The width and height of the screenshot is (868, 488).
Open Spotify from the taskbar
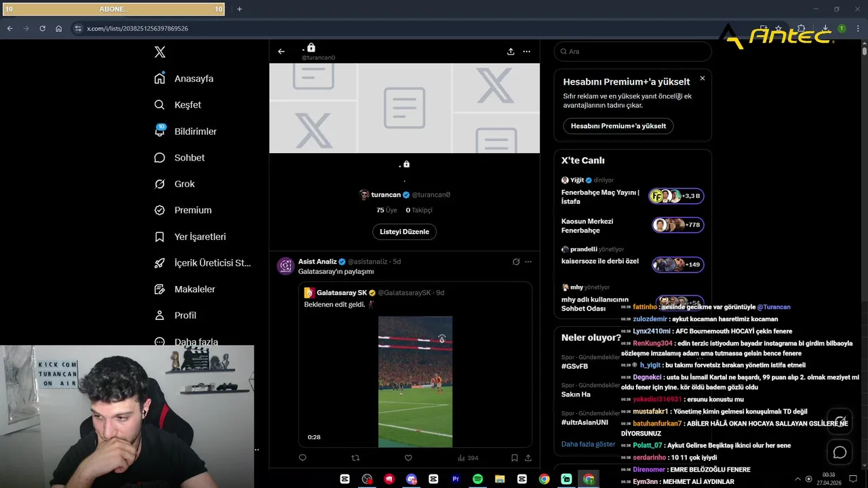477,479
